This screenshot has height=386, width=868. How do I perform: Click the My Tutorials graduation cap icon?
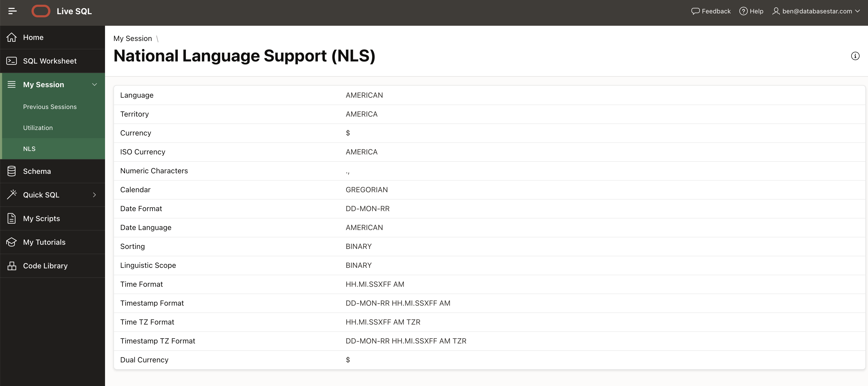12,242
